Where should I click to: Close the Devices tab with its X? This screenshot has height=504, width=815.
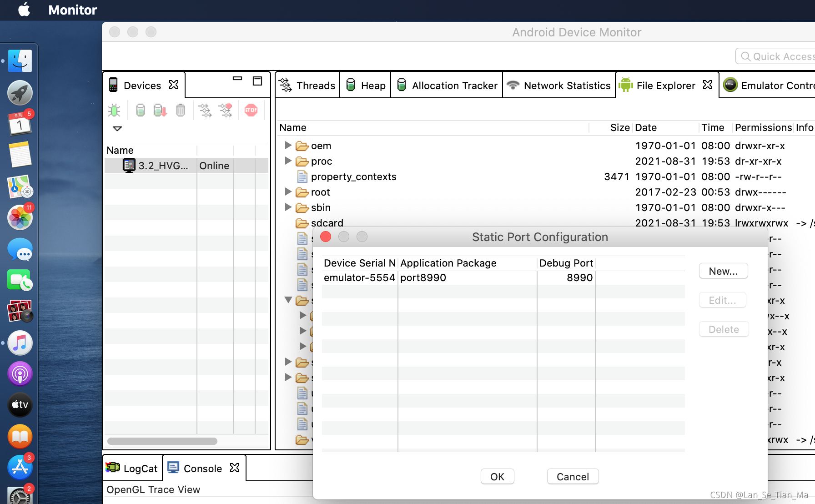tap(174, 85)
